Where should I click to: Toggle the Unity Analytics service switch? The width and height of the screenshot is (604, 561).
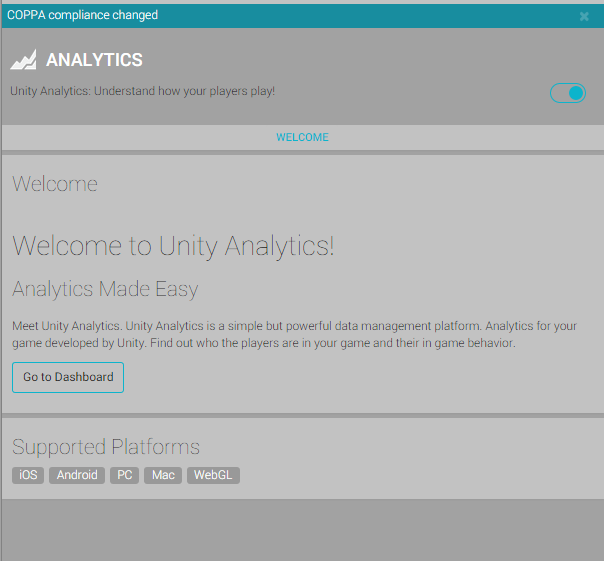tap(568, 93)
